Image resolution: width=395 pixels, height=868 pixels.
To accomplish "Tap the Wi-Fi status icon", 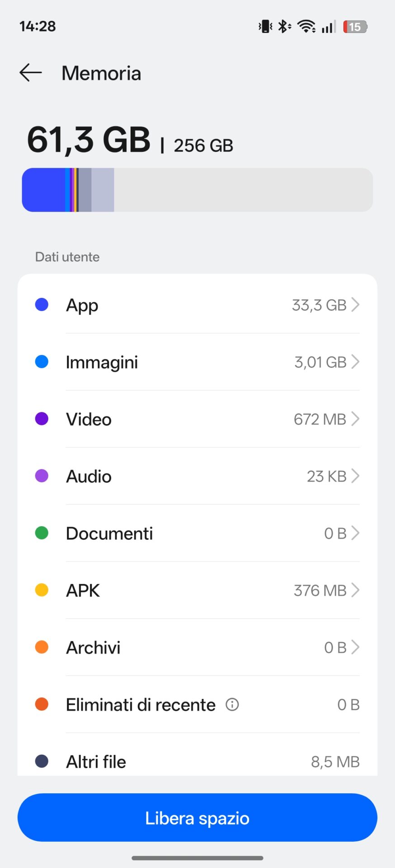I will (x=306, y=27).
